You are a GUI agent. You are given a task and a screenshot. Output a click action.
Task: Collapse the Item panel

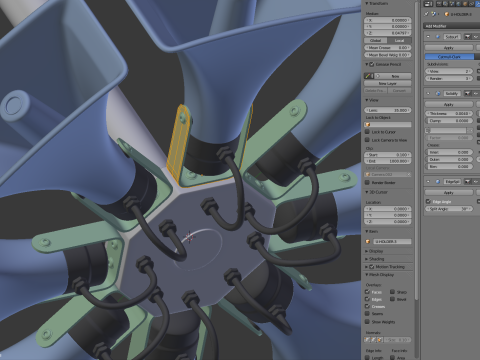click(367, 231)
